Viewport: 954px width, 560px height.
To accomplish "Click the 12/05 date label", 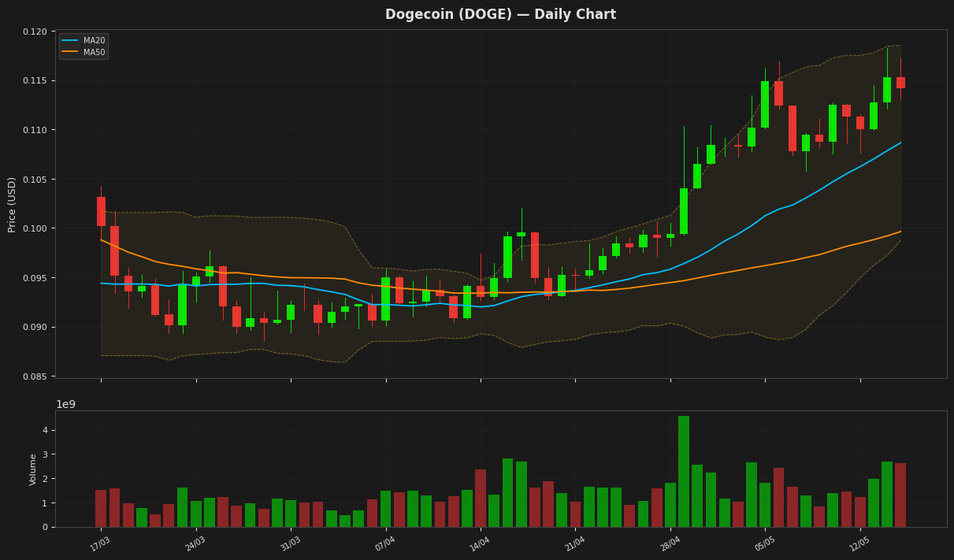I will coord(859,544).
